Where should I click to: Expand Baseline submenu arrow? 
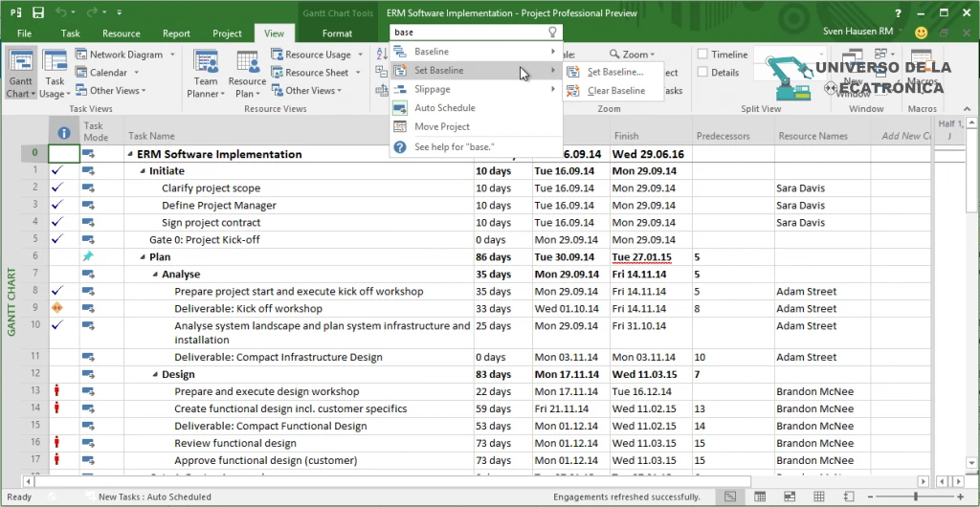click(x=553, y=52)
